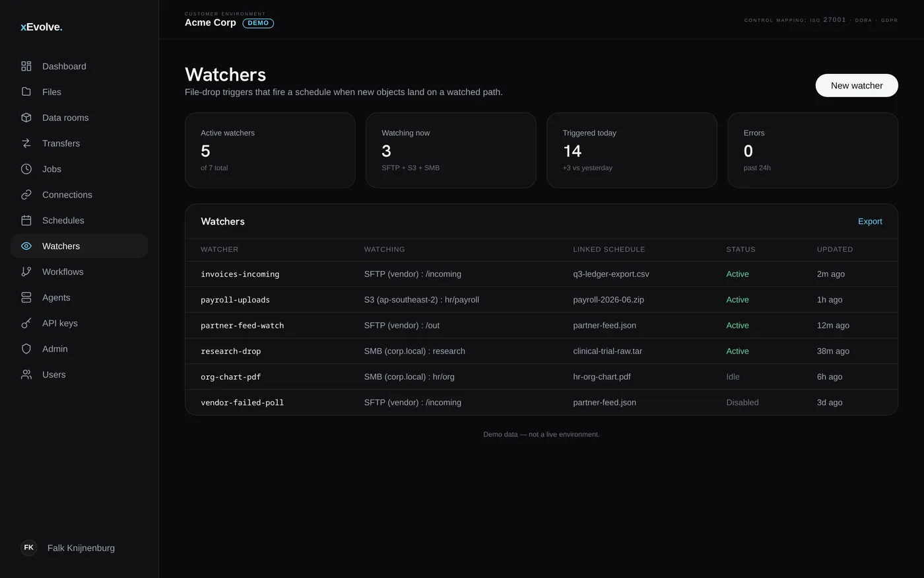Open the org-chart-pdf watcher
The height and width of the screenshot is (578, 924).
point(231,377)
